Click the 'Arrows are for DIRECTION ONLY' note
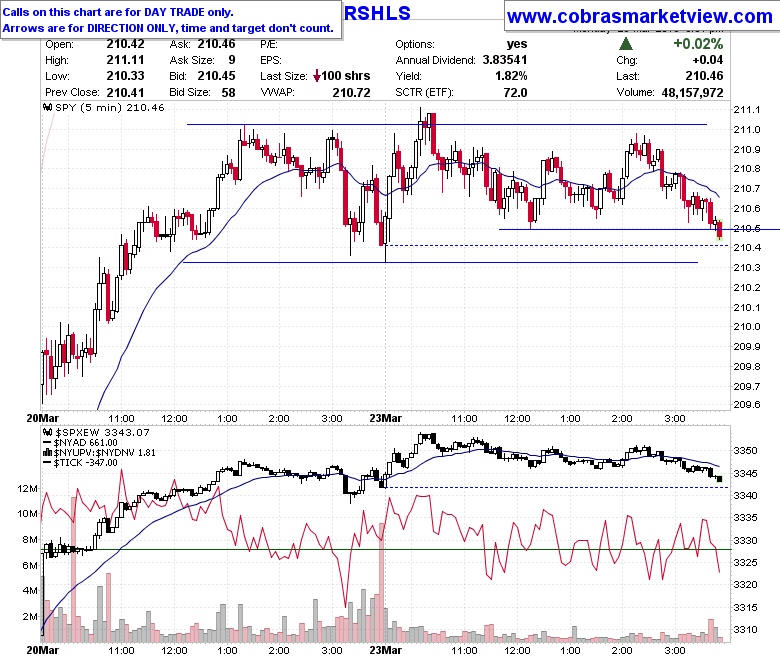 (168, 28)
